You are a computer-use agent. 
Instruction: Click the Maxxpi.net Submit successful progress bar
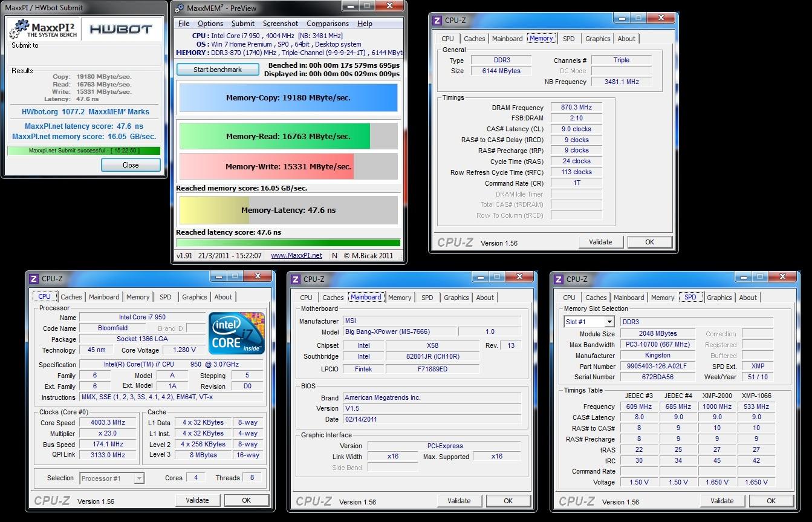coord(84,151)
